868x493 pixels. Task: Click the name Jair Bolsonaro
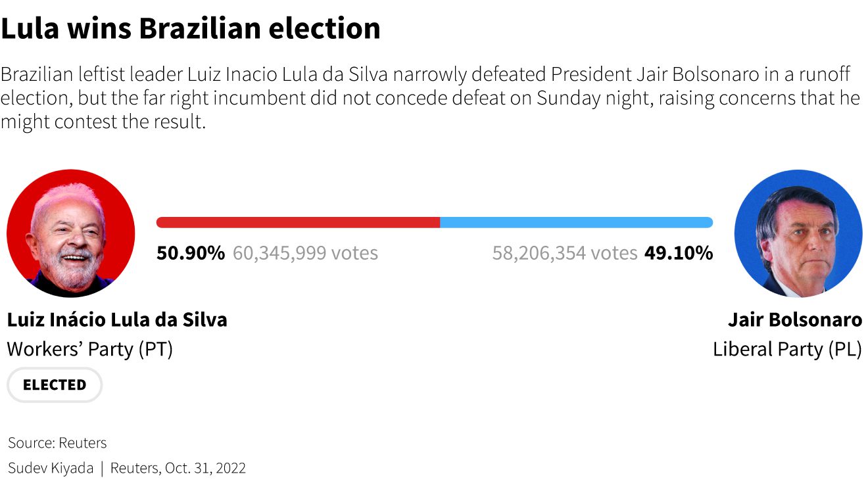(x=795, y=320)
